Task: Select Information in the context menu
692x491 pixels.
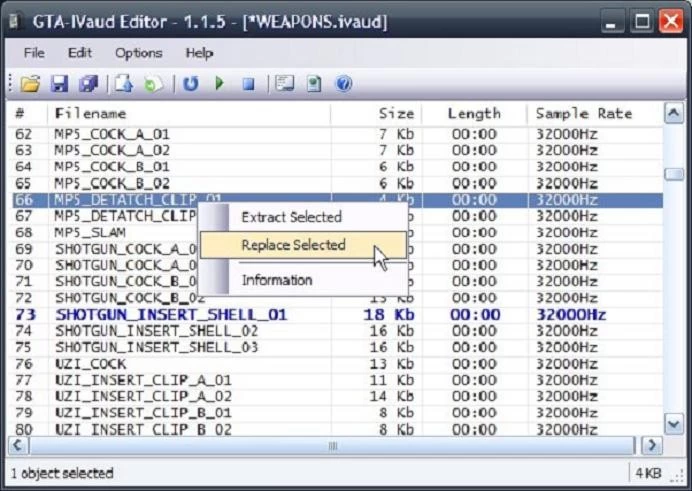Action: [x=277, y=280]
